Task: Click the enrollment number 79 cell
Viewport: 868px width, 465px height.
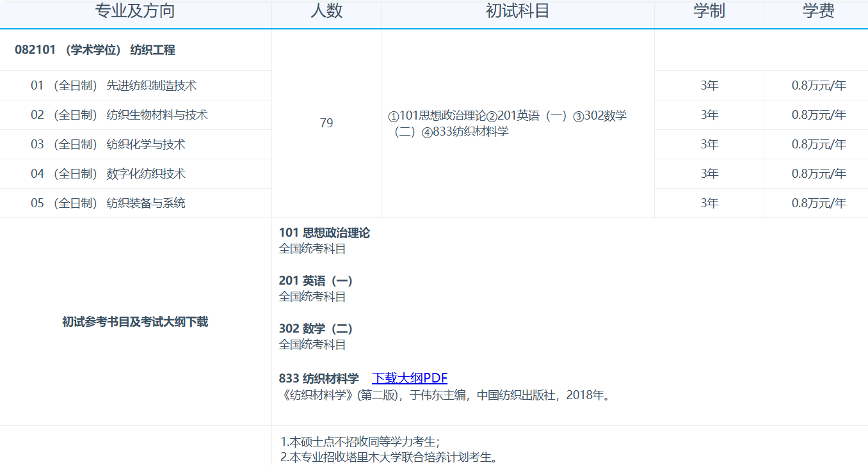Action: 326,123
